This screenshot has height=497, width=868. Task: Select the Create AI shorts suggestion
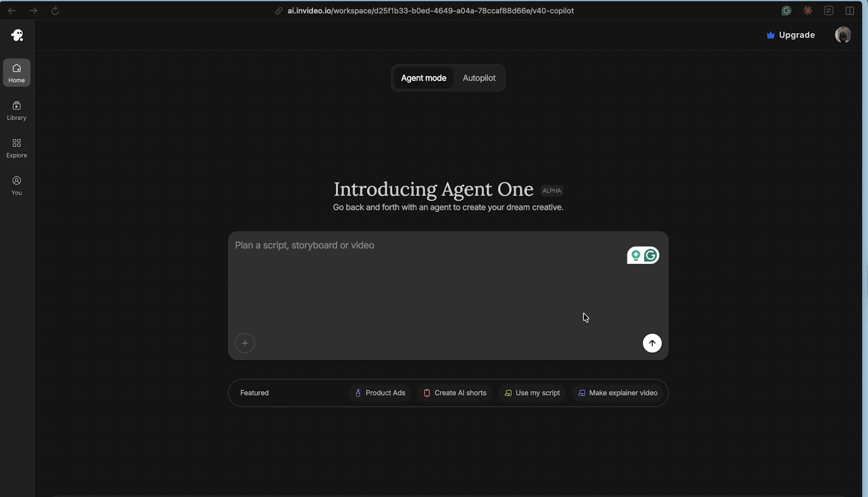[455, 393]
